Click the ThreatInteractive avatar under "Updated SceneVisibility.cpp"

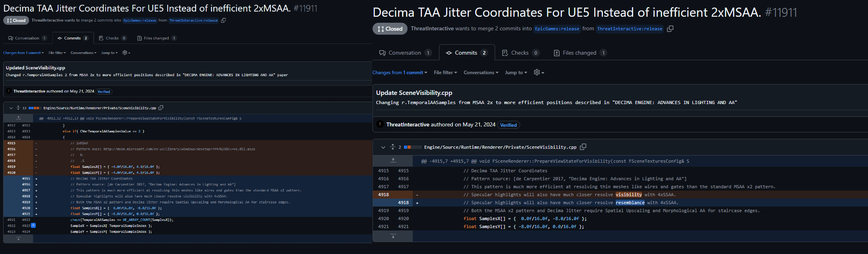(9, 91)
